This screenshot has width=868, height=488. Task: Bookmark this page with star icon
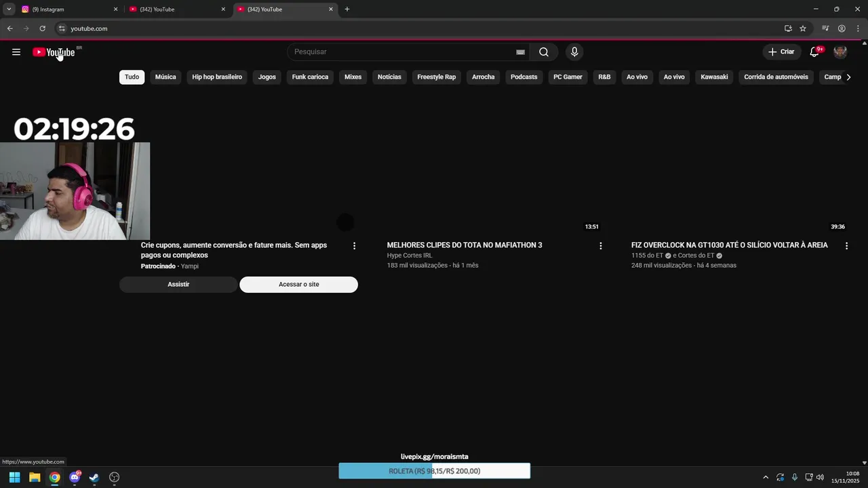[x=803, y=28]
